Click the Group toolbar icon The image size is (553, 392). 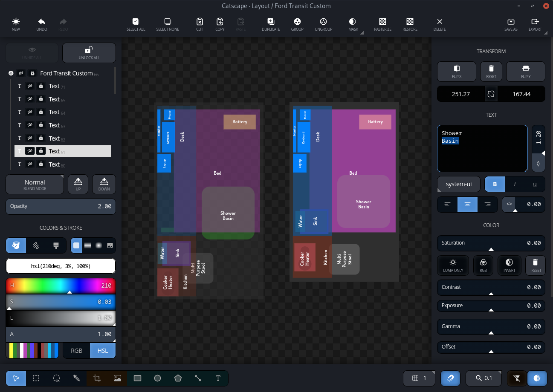297,24
